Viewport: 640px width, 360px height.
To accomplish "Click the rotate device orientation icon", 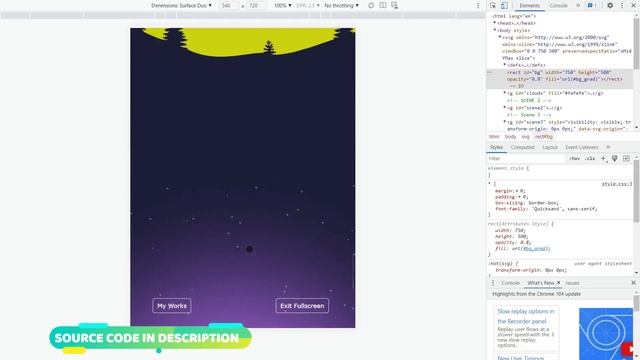I will click(371, 6).
